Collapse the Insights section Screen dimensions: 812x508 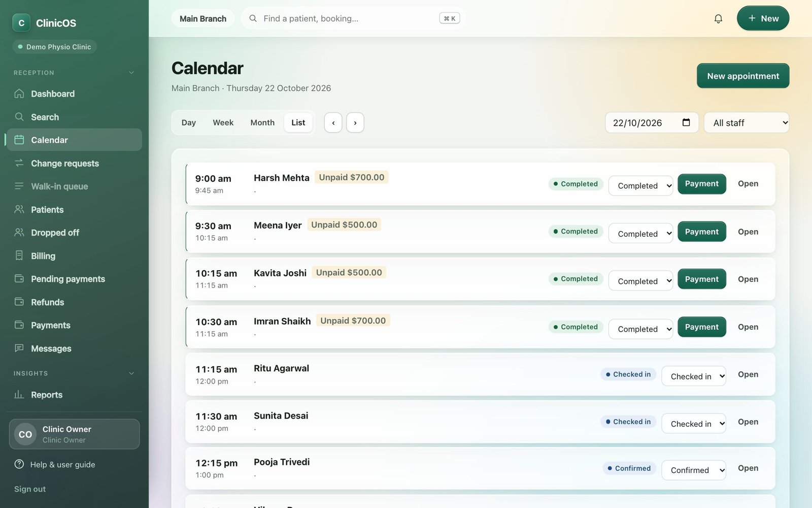pos(131,373)
